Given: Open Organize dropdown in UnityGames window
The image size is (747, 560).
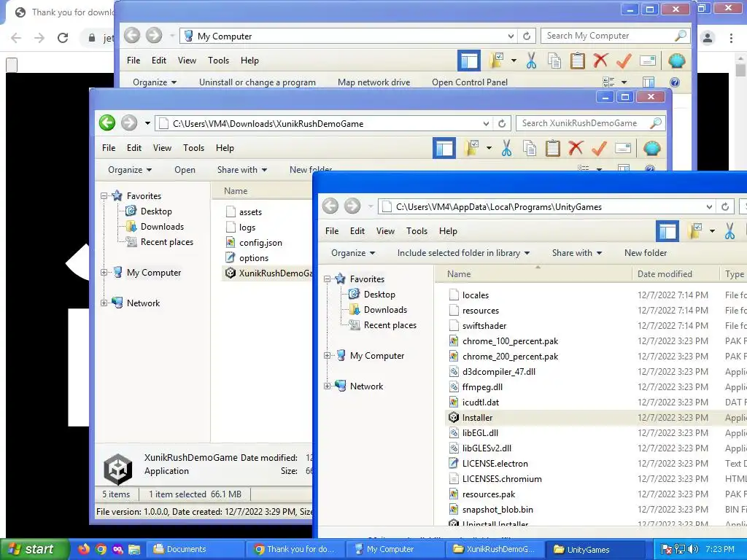Looking at the screenshot, I should tap(353, 253).
